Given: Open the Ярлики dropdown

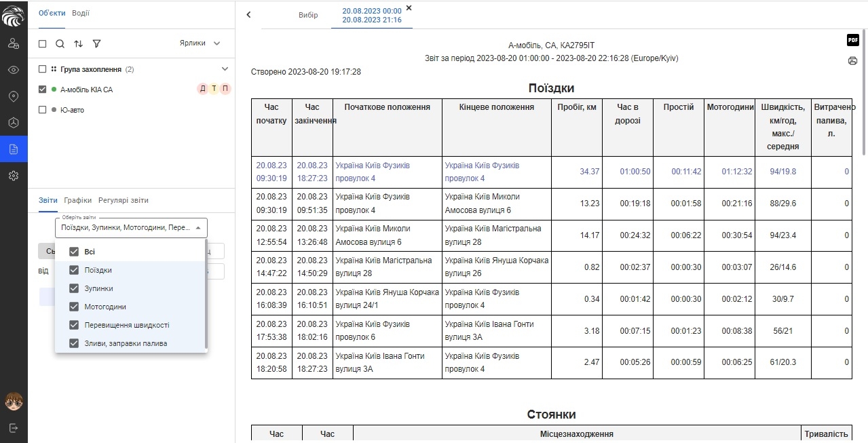Looking at the screenshot, I should (x=200, y=43).
